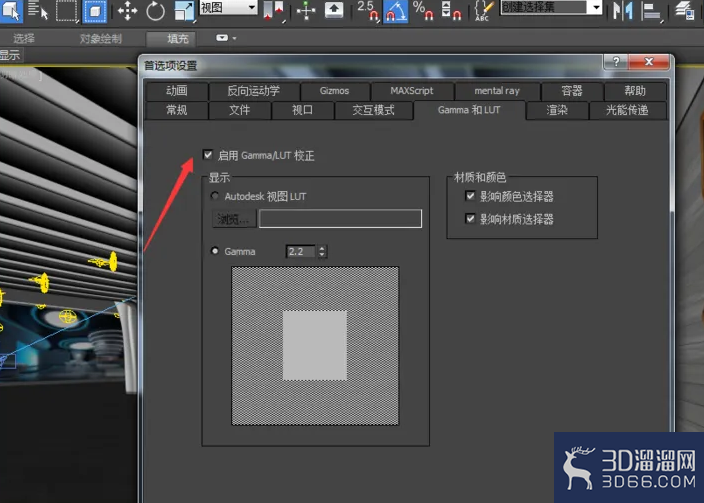Toggle the Window/Crossing selection mode
The height and width of the screenshot is (503, 704).
tap(95, 10)
